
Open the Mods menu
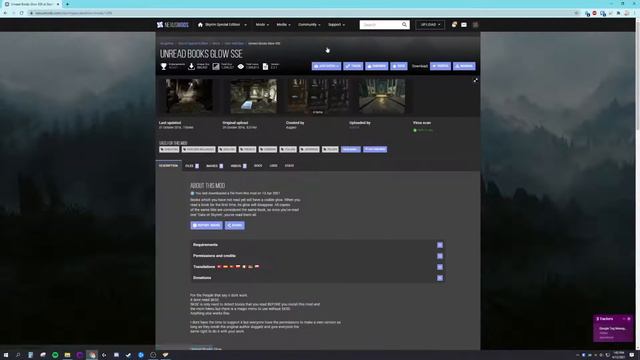point(262,25)
